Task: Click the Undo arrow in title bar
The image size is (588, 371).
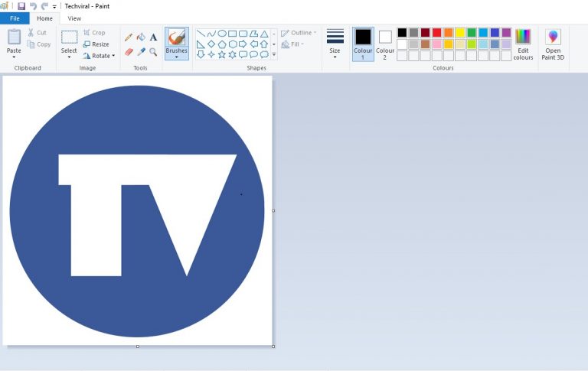Action: (x=33, y=6)
